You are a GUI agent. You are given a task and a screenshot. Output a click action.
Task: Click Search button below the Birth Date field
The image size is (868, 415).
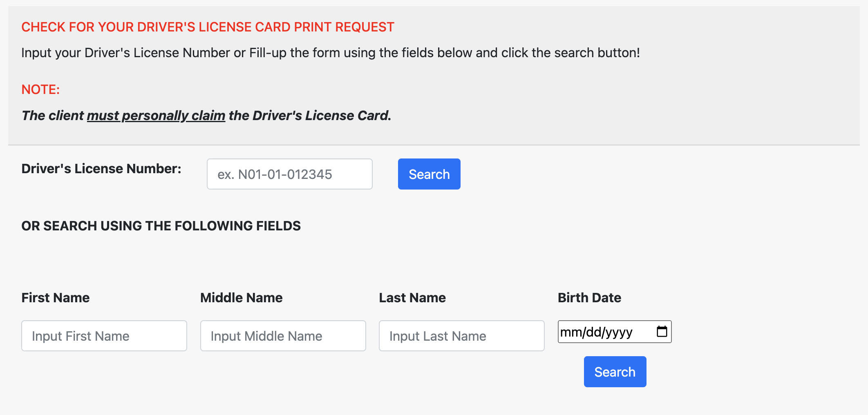615,372
